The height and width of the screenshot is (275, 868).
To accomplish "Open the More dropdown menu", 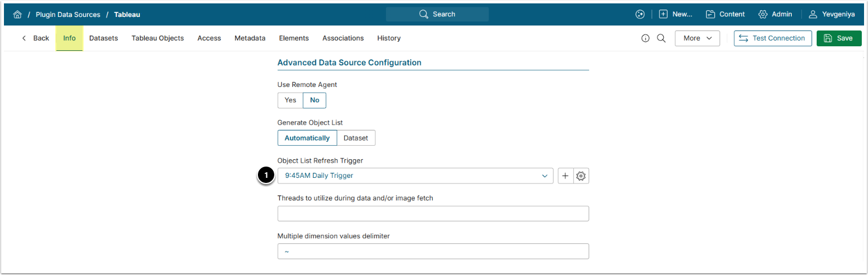I will (x=697, y=38).
